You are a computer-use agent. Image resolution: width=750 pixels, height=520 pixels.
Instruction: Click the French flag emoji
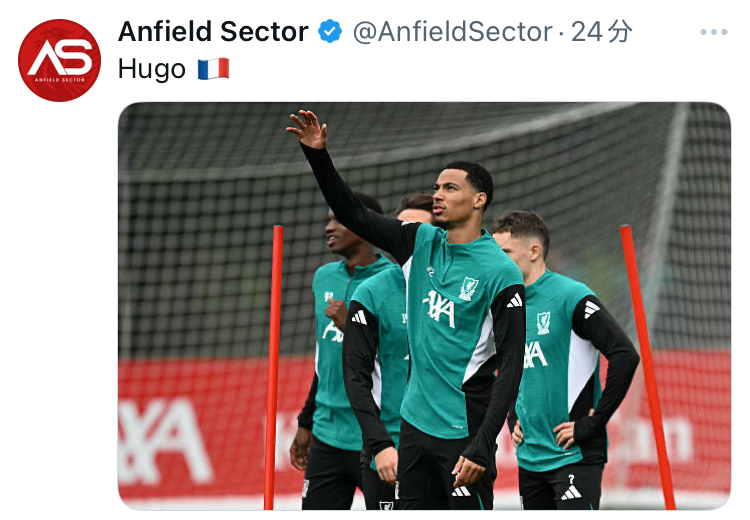214,69
